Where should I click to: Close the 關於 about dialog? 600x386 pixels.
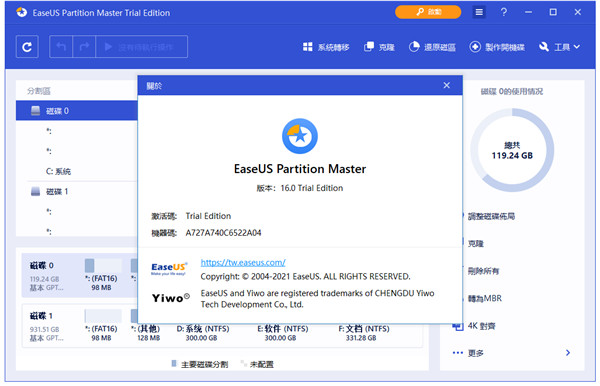[x=446, y=85]
